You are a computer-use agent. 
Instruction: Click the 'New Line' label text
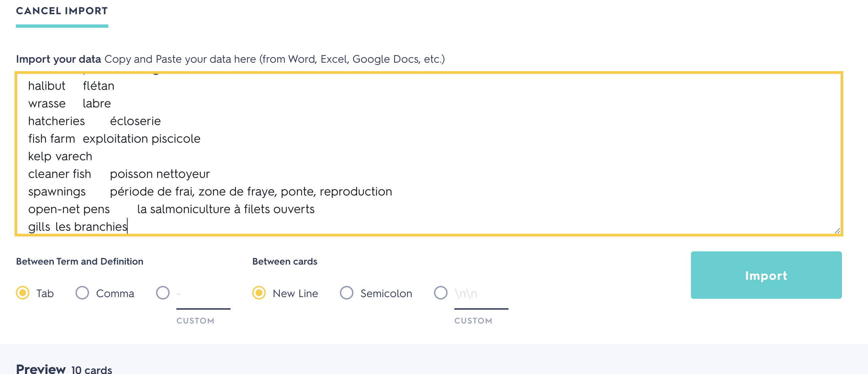coord(295,293)
